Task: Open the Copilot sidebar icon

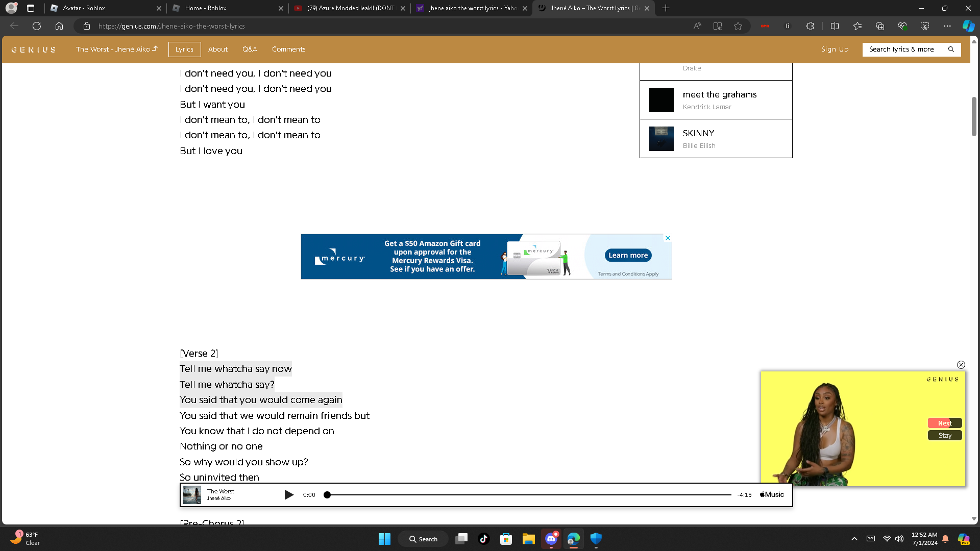Action: click(968, 26)
